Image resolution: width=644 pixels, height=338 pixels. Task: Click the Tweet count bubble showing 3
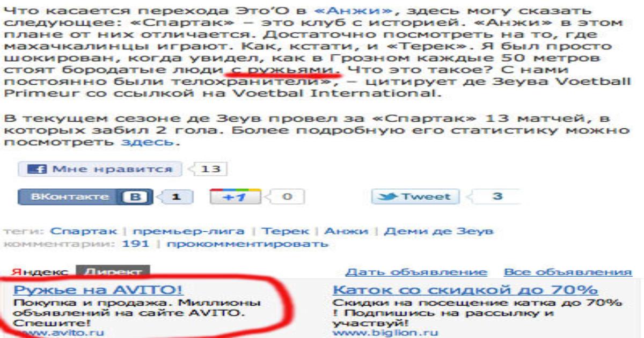(x=497, y=197)
